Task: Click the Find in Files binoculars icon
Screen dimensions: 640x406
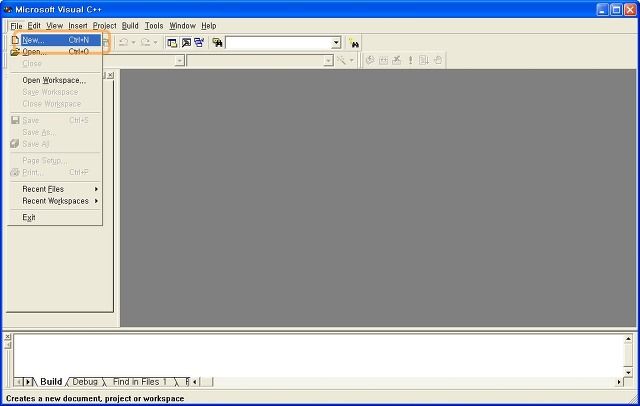Action: (x=217, y=42)
